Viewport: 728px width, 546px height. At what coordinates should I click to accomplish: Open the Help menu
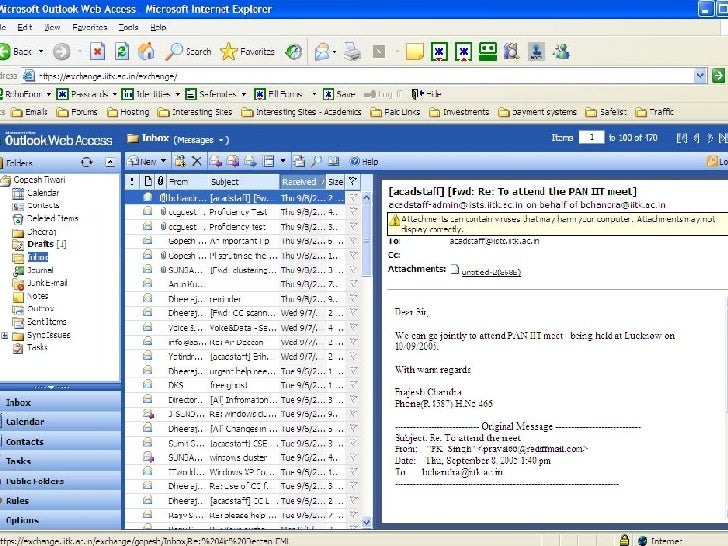click(x=158, y=27)
